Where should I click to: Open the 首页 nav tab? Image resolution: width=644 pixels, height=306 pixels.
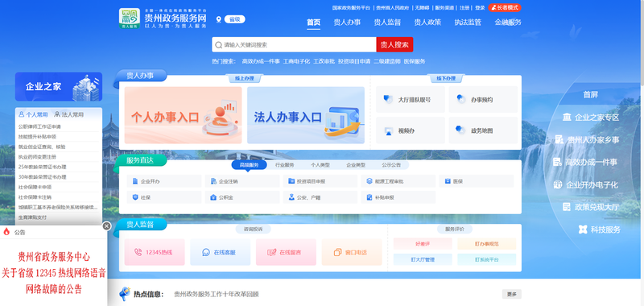pos(313,23)
